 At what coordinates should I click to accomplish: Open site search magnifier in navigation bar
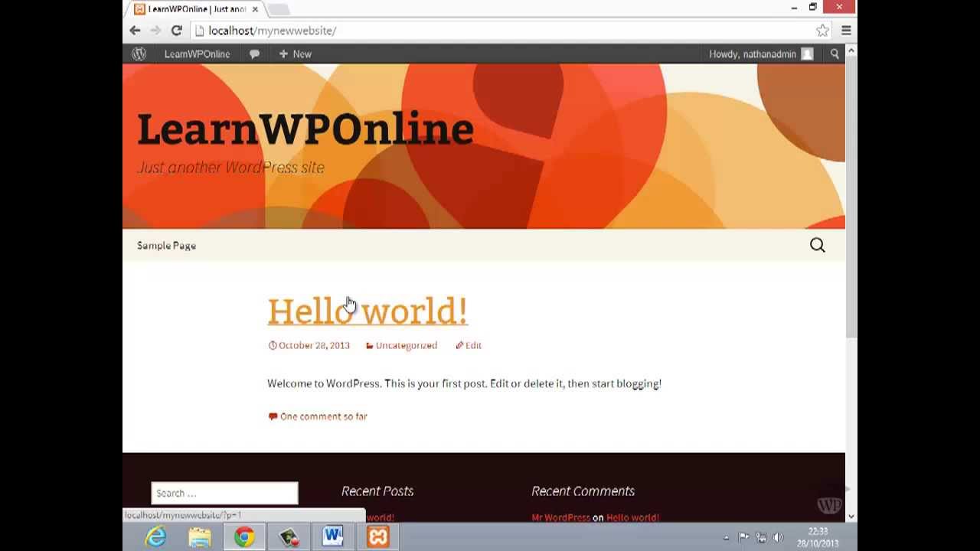pyautogui.click(x=818, y=245)
